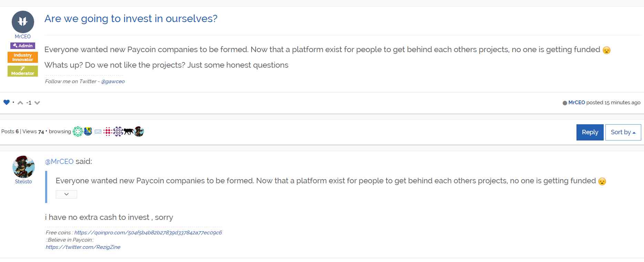The width and height of the screenshot is (644, 262).
Task: Click the orange Industry Innovator badge
Action: coord(23,57)
